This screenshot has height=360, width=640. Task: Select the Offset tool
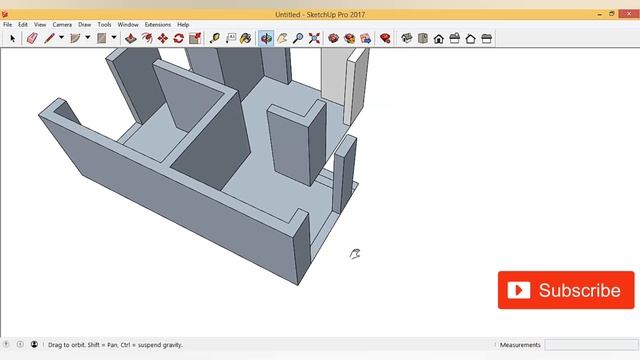pyautogui.click(x=147, y=39)
